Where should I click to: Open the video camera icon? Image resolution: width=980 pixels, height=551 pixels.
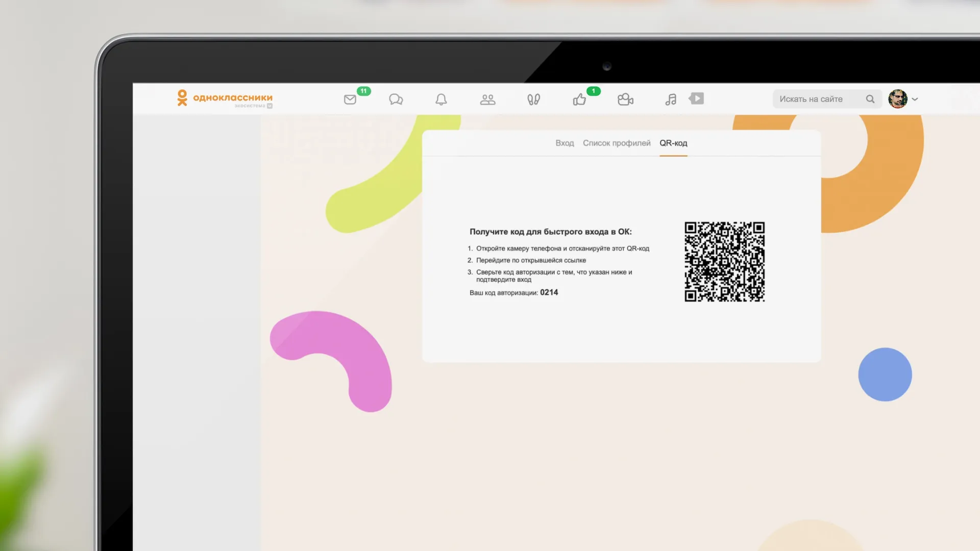tap(625, 99)
